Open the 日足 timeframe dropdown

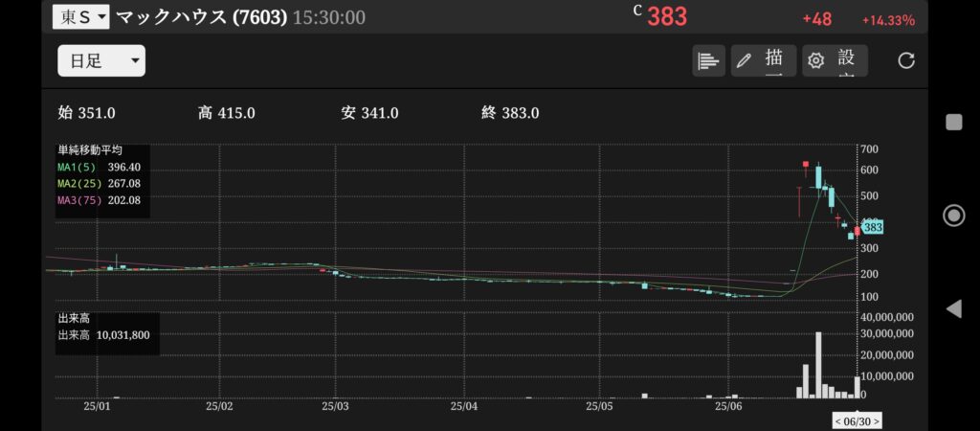click(101, 60)
